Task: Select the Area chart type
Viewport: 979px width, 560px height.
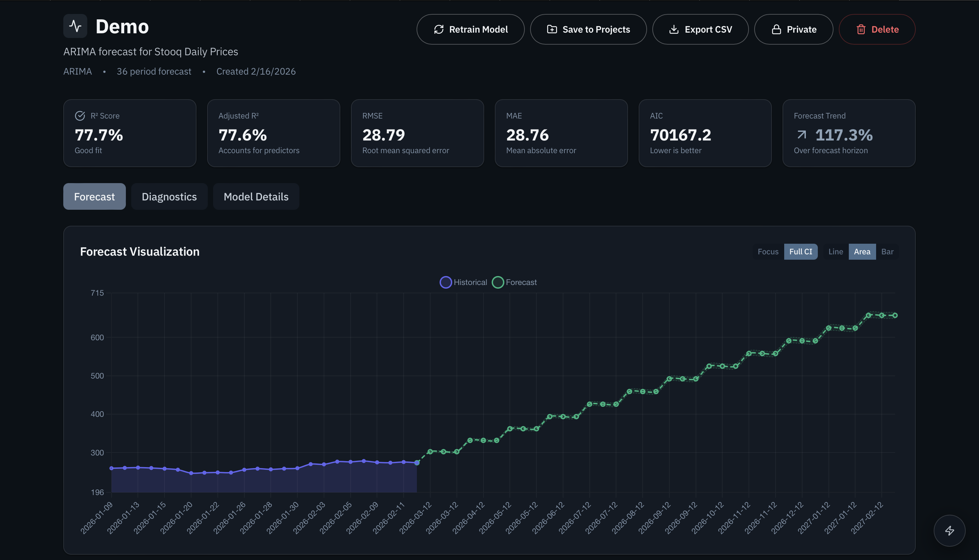Action: pos(862,252)
